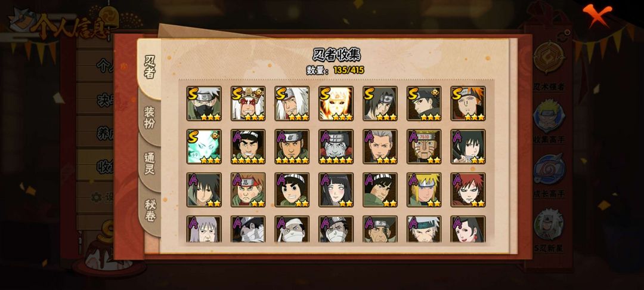
Task: Open the 秘卷 tab
Action: coord(150,210)
